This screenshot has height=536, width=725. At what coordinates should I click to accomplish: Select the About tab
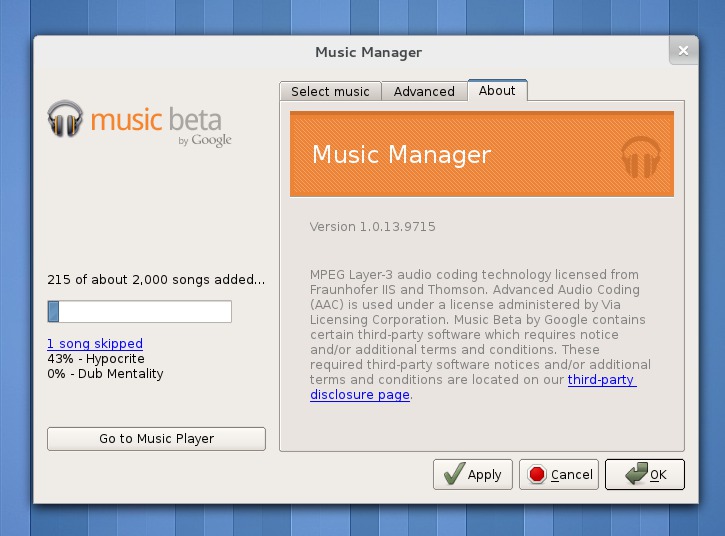point(497,90)
